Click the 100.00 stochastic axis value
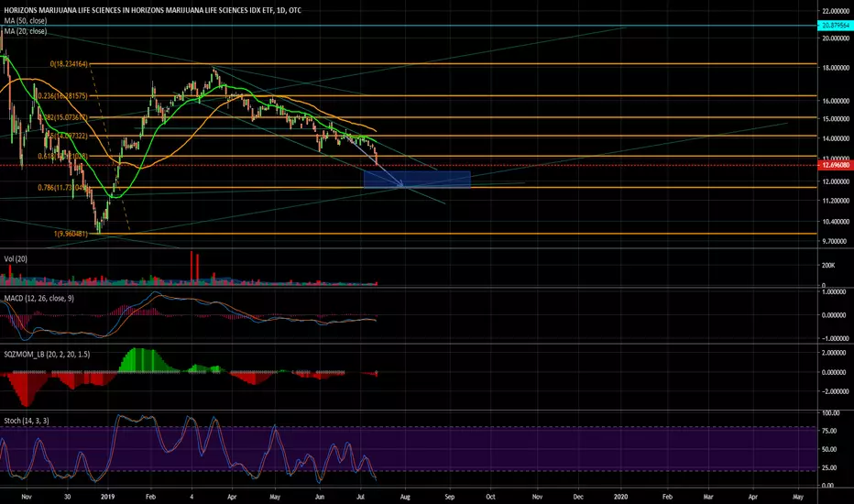Screen dimensions: 854x504 click(830, 413)
